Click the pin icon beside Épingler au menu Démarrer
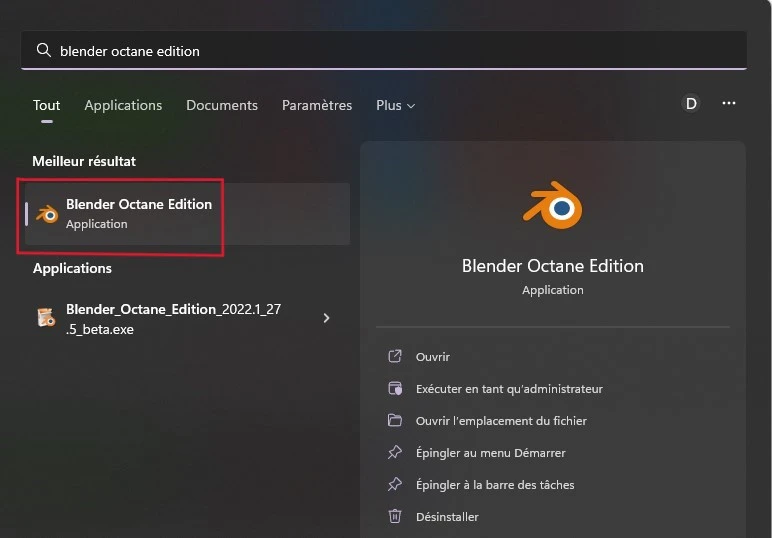The height and width of the screenshot is (538, 772). coord(395,452)
